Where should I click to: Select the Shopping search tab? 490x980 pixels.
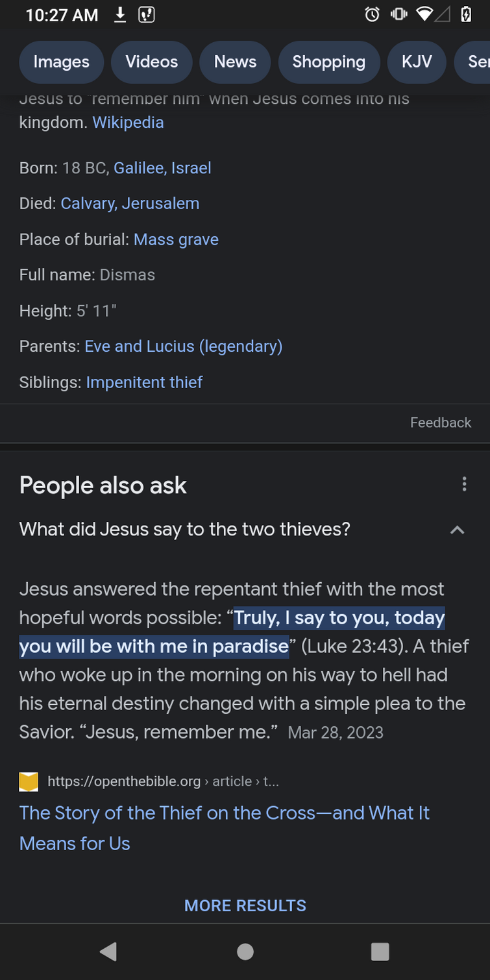tap(328, 62)
